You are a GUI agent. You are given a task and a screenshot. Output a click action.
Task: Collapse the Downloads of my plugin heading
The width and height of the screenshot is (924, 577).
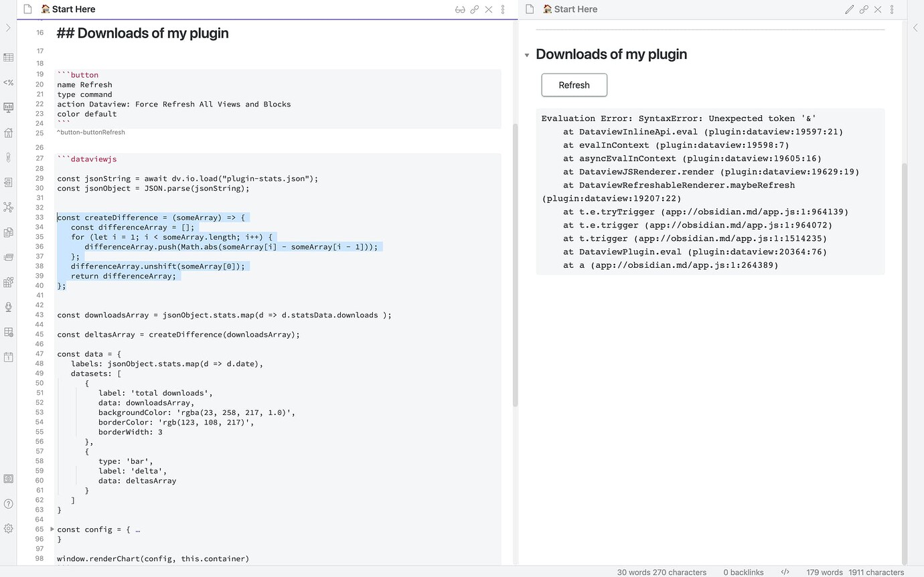(527, 56)
